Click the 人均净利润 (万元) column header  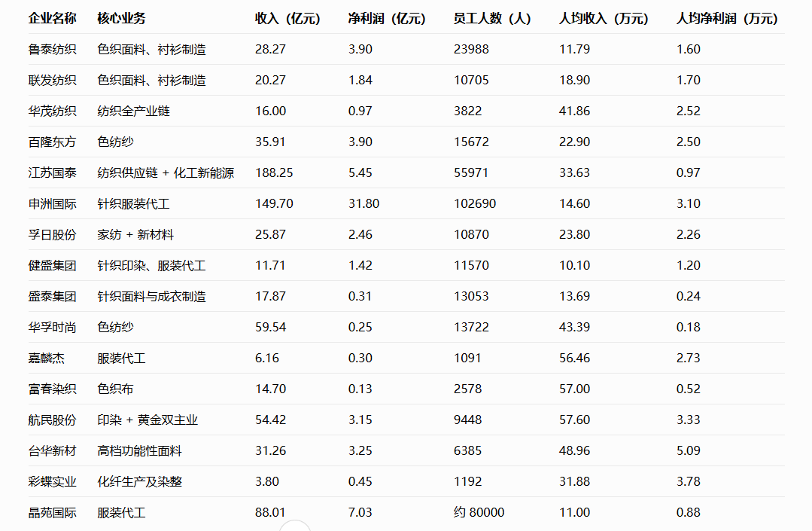(x=727, y=19)
